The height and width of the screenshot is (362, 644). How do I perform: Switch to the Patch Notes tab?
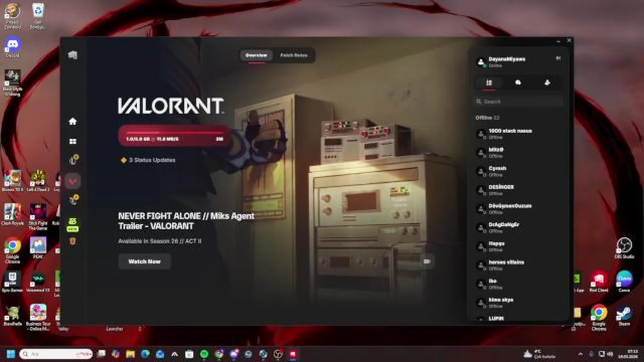coord(294,55)
